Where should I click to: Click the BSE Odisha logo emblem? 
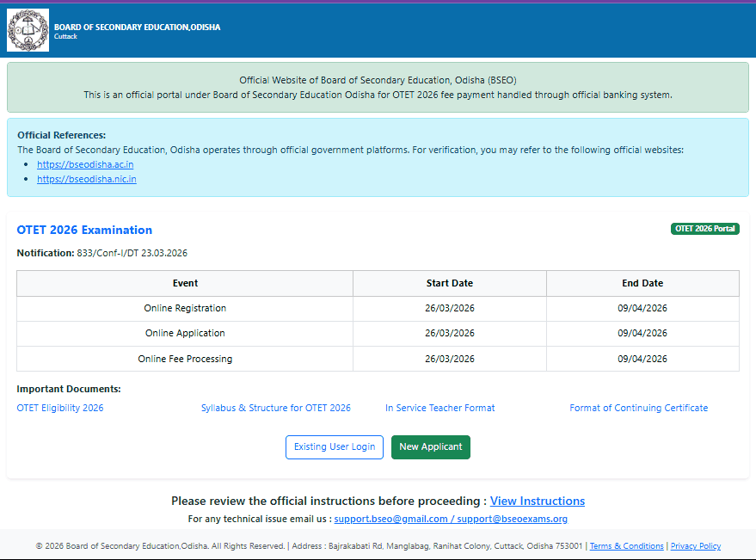(x=28, y=30)
